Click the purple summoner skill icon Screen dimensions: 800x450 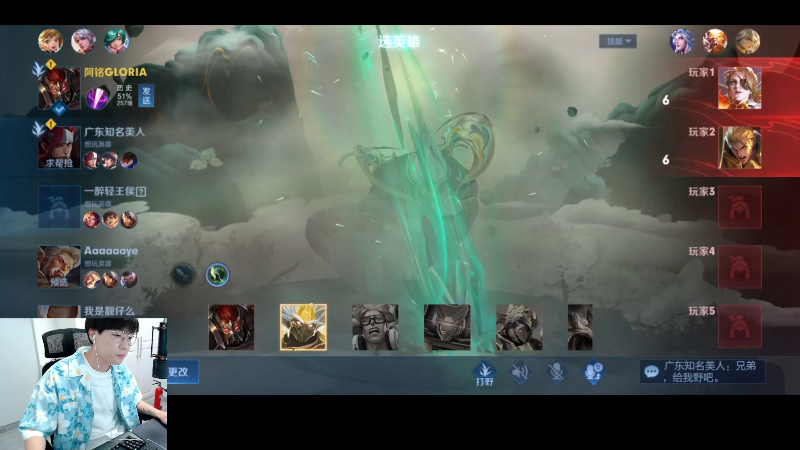coord(97,97)
